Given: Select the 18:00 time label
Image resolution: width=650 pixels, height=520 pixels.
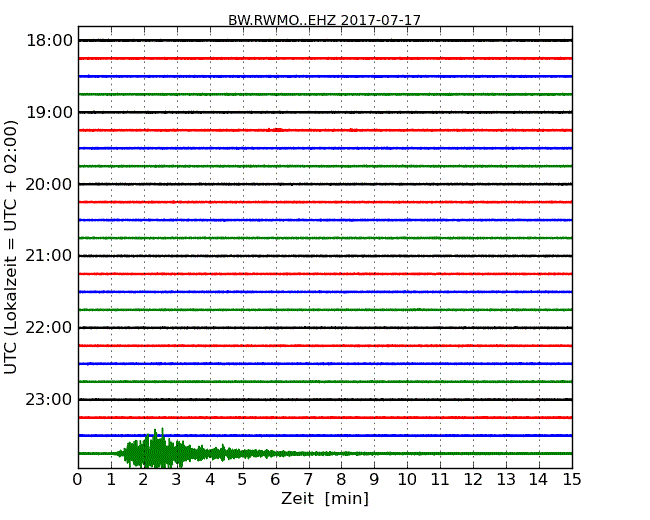Looking at the screenshot, I should pos(49,41).
